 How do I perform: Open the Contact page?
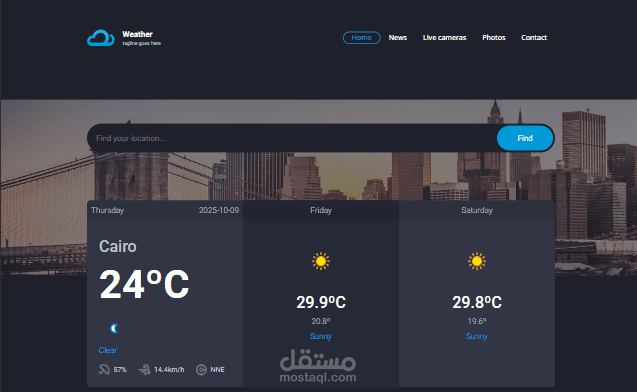pos(534,37)
